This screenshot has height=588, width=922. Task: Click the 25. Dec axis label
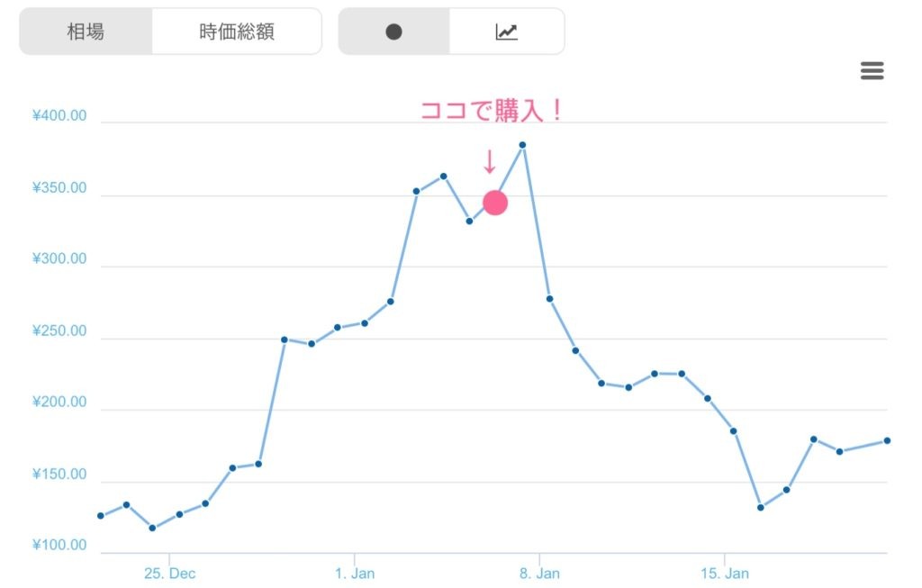tap(169, 573)
